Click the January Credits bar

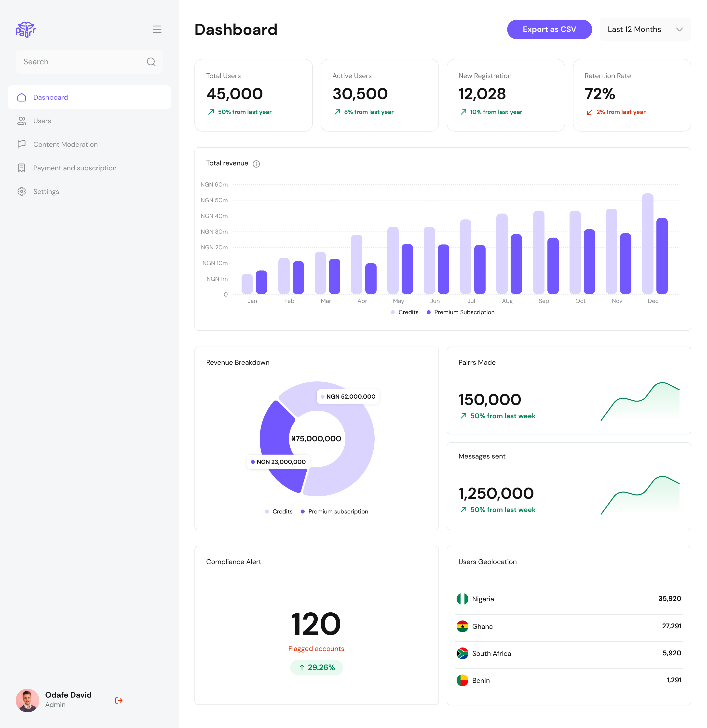click(247, 284)
